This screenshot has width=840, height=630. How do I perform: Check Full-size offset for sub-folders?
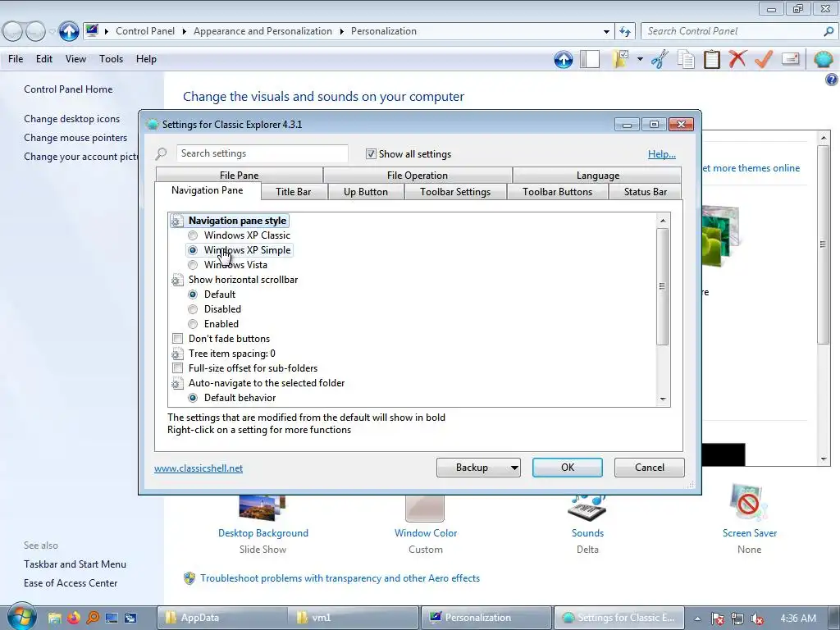pos(177,368)
